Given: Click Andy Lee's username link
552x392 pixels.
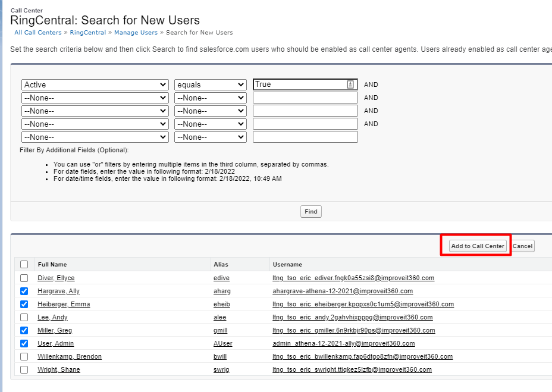Looking at the screenshot, I should [352, 317].
